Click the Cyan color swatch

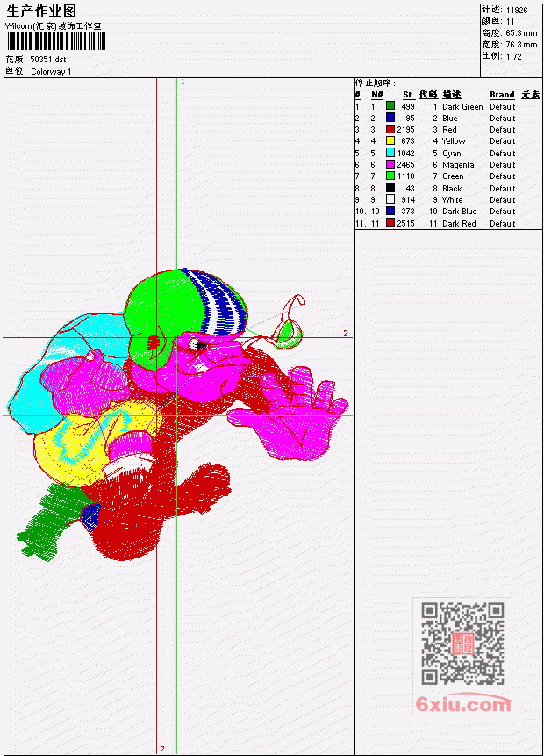[x=390, y=153]
